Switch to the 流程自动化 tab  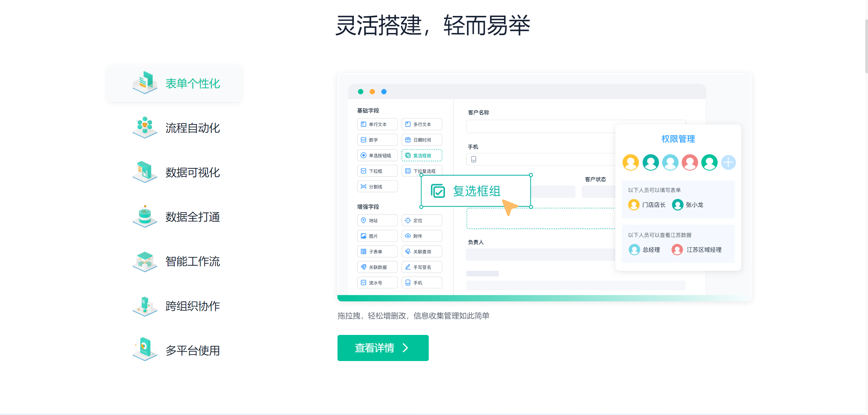(x=192, y=128)
